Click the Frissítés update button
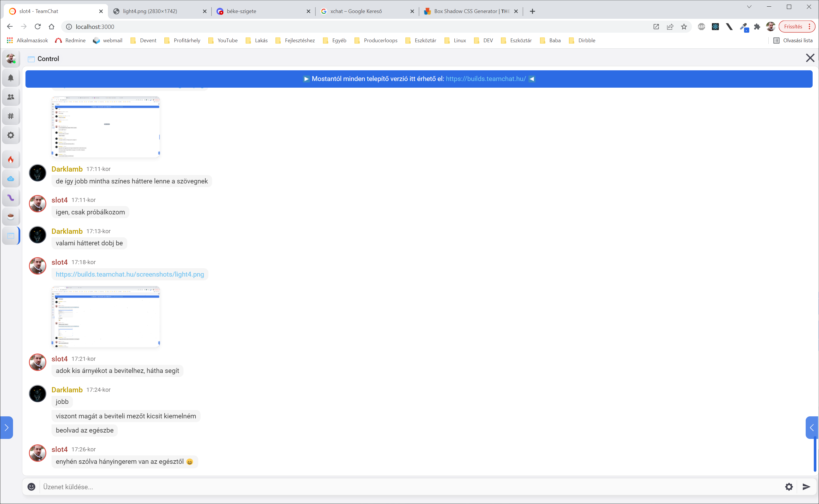This screenshot has width=819, height=504. click(x=793, y=27)
